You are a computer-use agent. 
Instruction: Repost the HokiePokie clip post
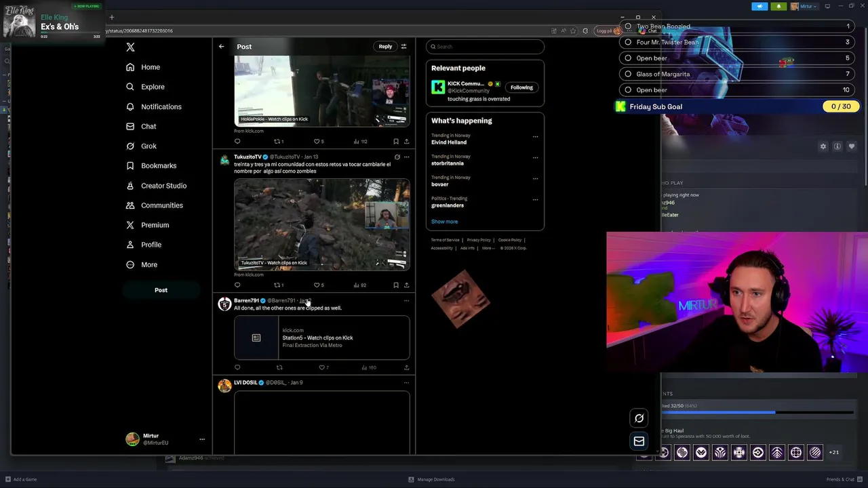point(277,142)
